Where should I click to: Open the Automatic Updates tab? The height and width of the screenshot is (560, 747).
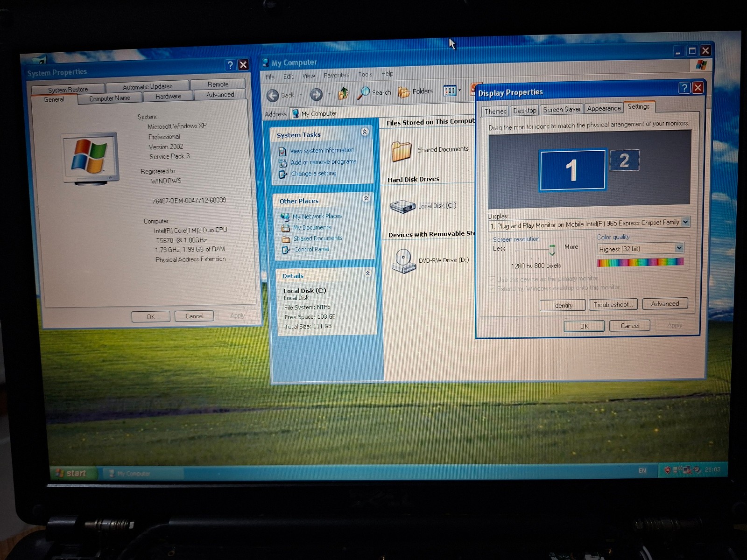pos(148,86)
